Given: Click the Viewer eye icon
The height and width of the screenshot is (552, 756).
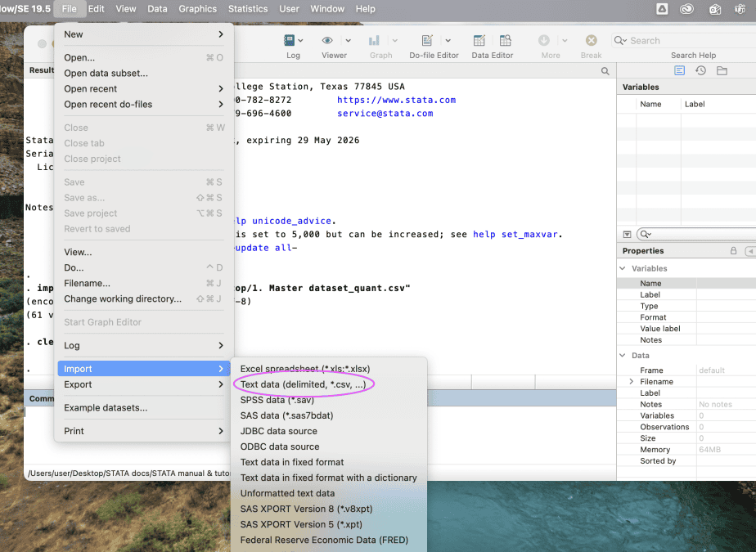Looking at the screenshot, I should [x=327, y=41].
